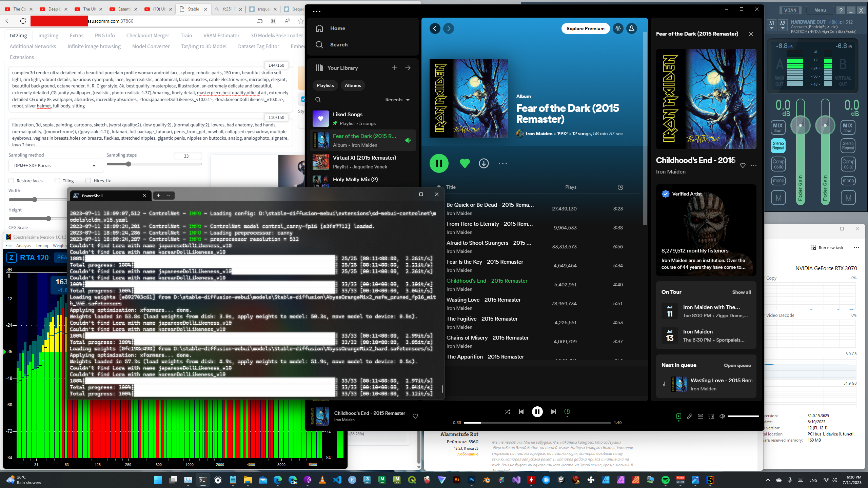The image size is (868, 488).
Task: Open the Spotify queue icon
Action: pyautogui.click(x=700, y=416)
